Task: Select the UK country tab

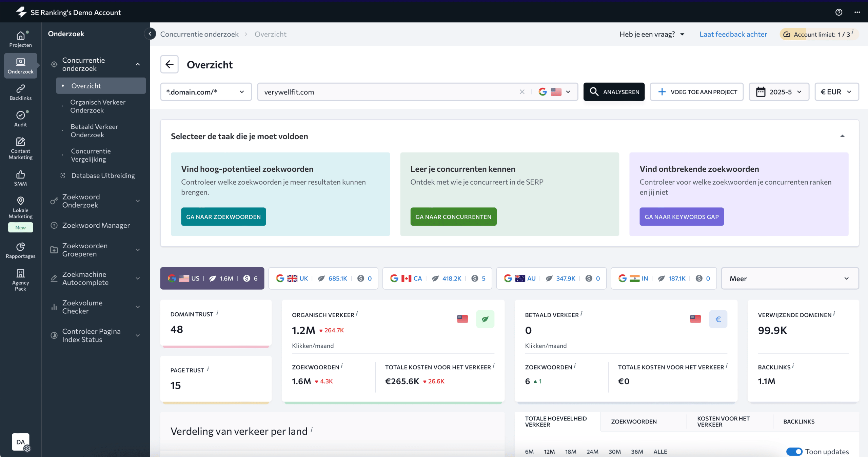Action: (x=323, y=278)
